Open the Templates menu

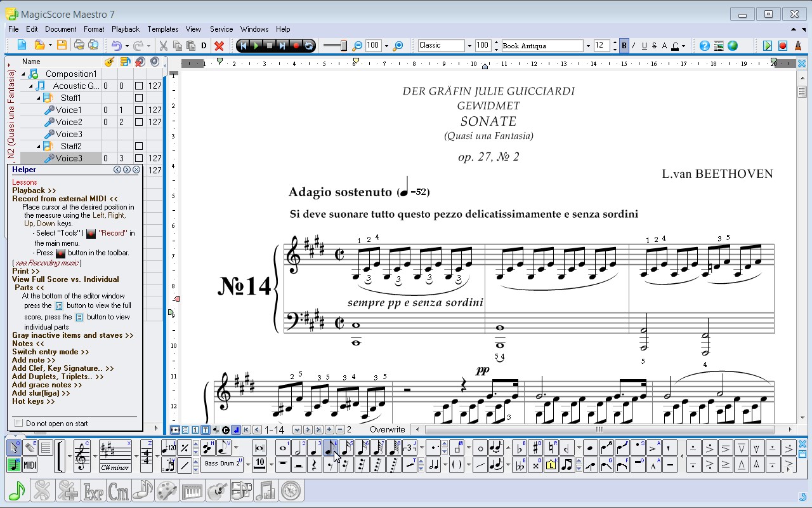point(162,29)
